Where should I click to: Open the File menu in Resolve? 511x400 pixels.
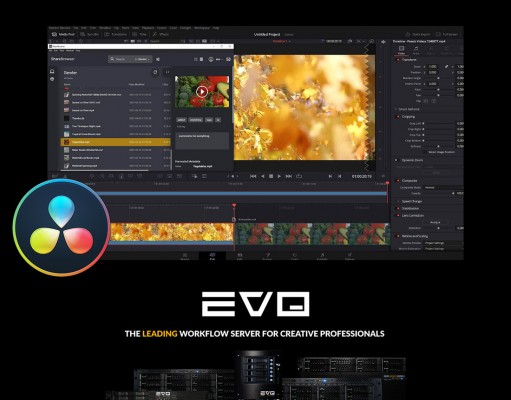point(76,28)
